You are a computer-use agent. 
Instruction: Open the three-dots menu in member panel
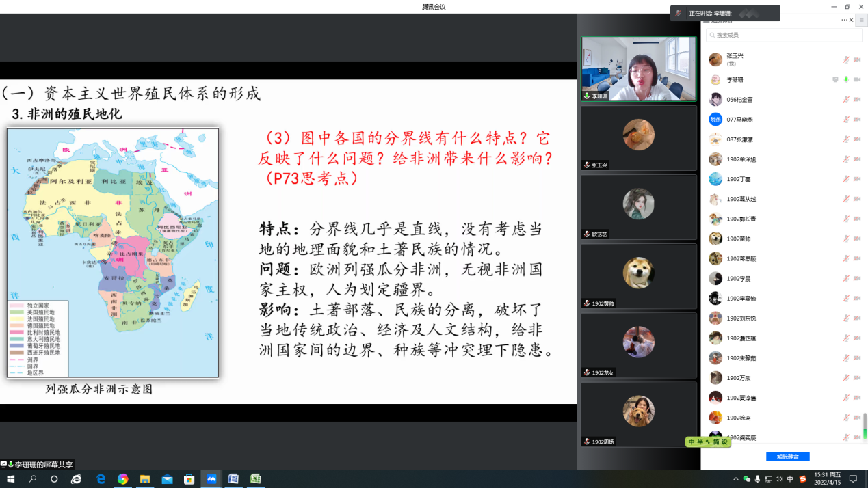tap(844, 21)
